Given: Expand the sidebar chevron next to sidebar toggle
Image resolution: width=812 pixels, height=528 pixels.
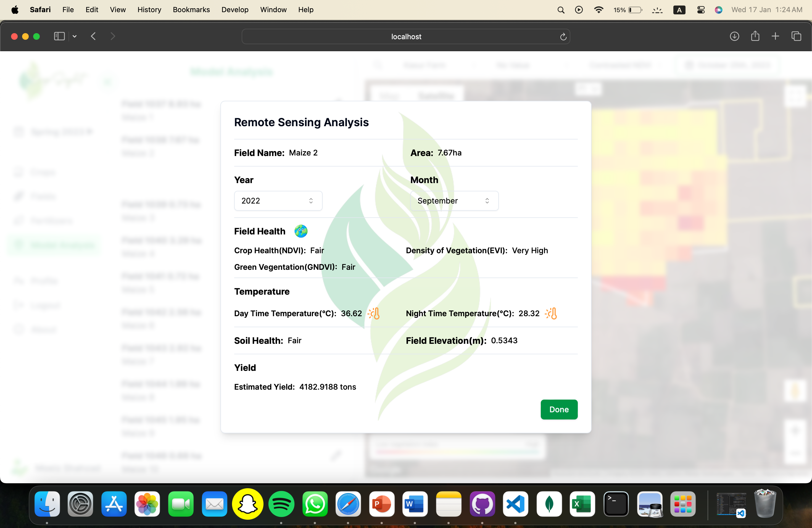Looking at the screenshot, I should pyautogui.click(x=74, y=36).
